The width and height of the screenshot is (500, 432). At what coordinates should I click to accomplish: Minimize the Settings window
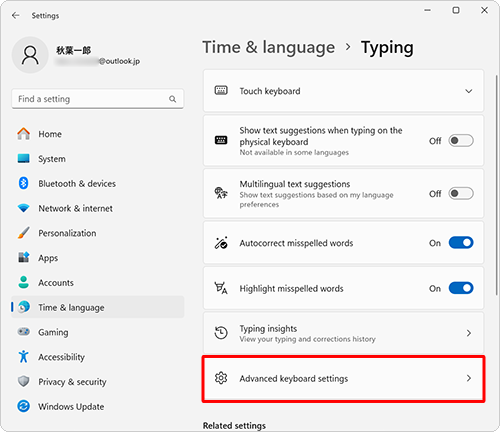[427, 10]
